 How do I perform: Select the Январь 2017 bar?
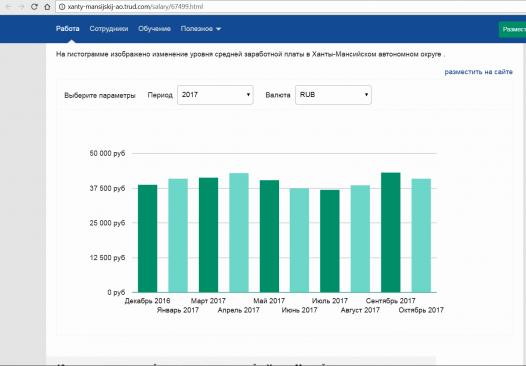click(178, 236)
